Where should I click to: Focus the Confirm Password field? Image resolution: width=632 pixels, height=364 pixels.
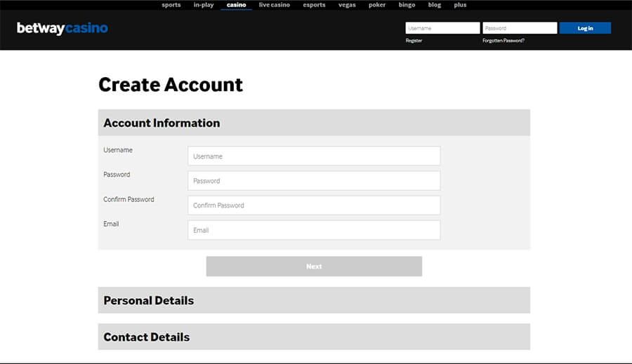coord(314,205)
